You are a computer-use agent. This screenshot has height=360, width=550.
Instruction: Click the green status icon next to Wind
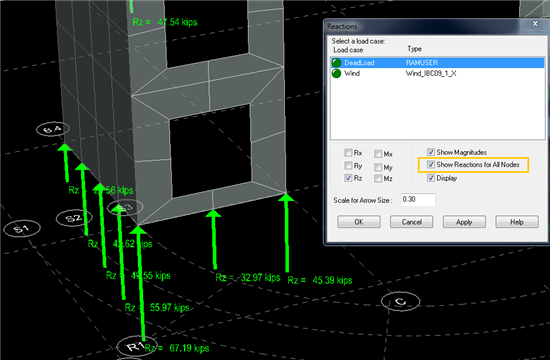pyautogui.click(x=336, y=73)
